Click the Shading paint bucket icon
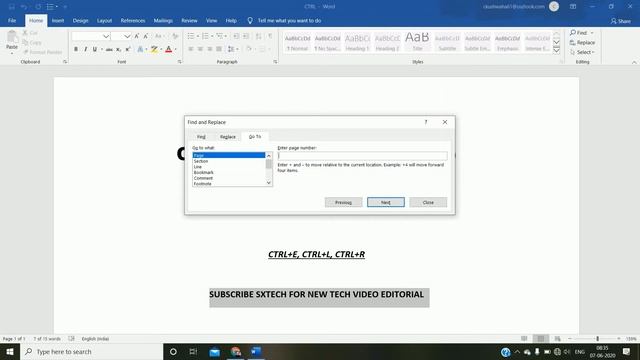This screenshot has height=360, width=640. pos(249,49)
